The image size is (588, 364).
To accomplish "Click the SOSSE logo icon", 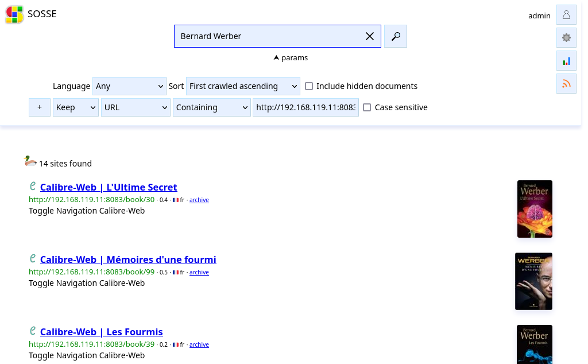I will [14, 14].
